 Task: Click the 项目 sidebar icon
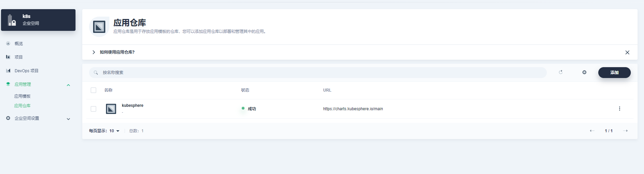8,57
